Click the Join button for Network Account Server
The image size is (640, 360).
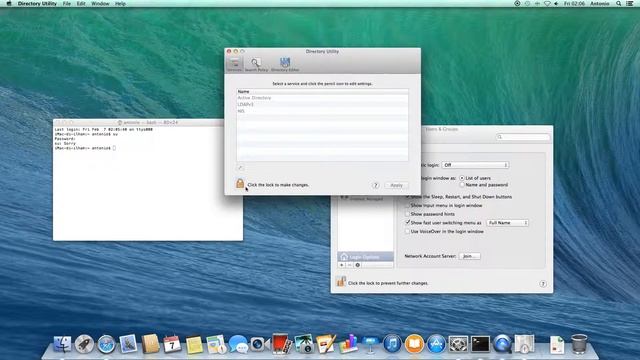pos(469,256)
